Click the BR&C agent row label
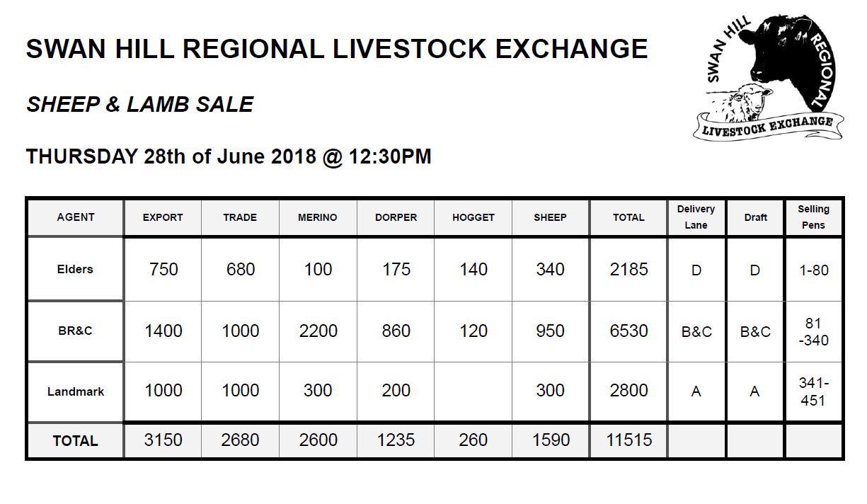Screen dimensions: 867x504 click(75, 331)
